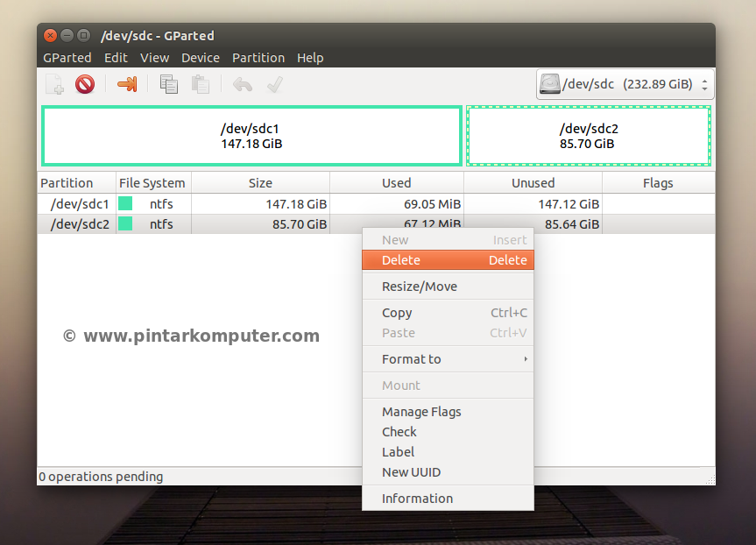Open the Help menu
The image size is (756, 545).
(x=310, y=58)
